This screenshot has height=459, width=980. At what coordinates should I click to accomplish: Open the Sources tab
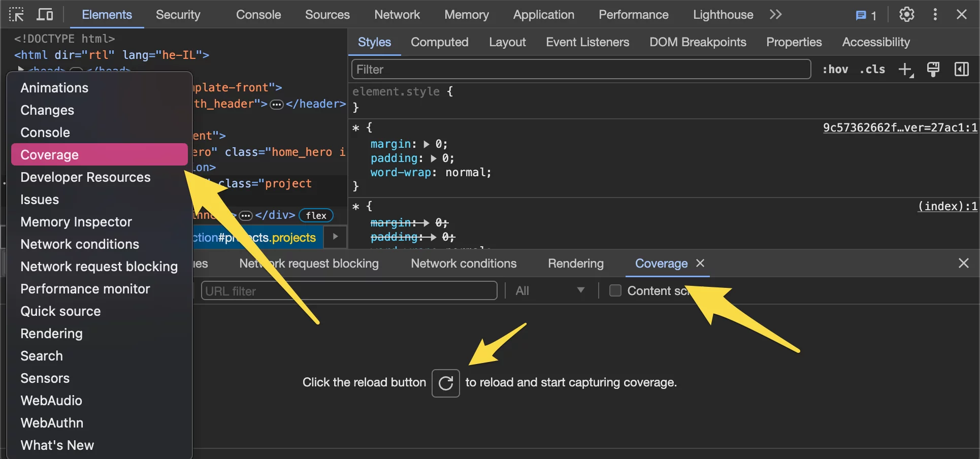point(328,15)
